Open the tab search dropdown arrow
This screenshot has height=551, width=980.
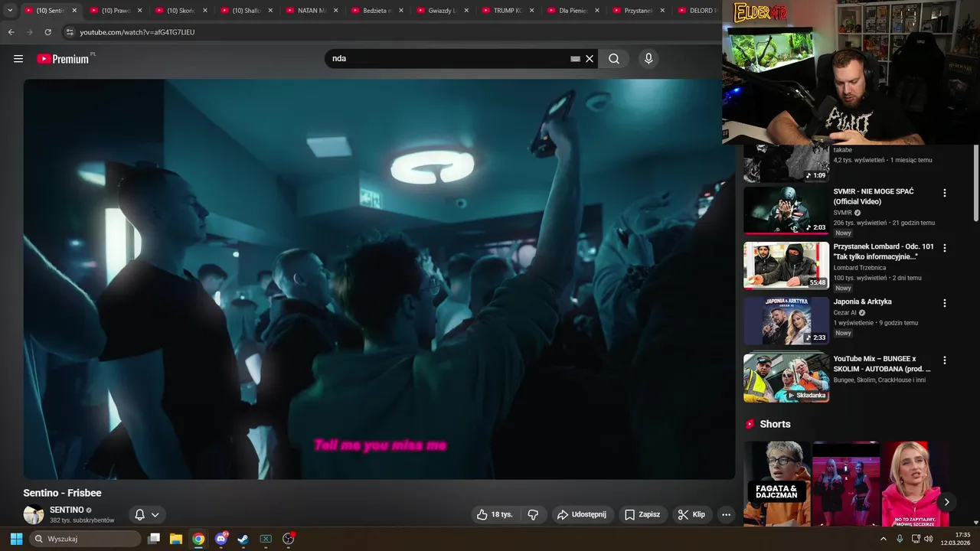(10, 11)
